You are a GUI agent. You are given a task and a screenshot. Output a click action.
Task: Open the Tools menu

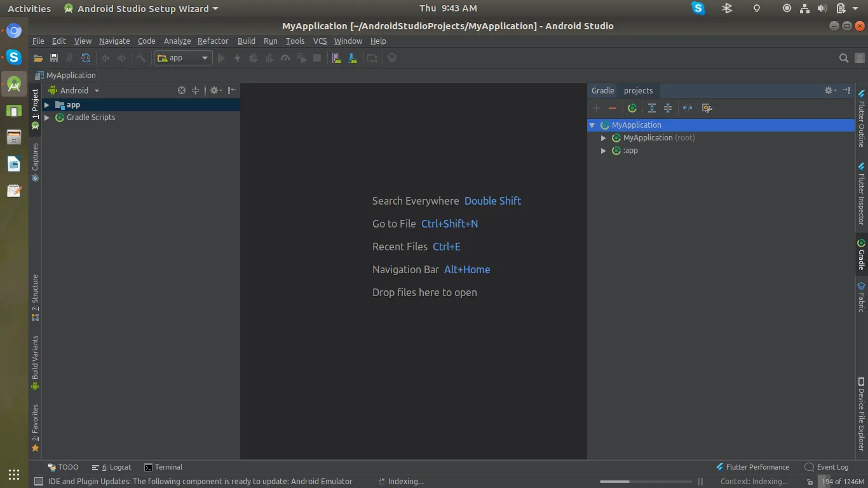click(295, 41)
